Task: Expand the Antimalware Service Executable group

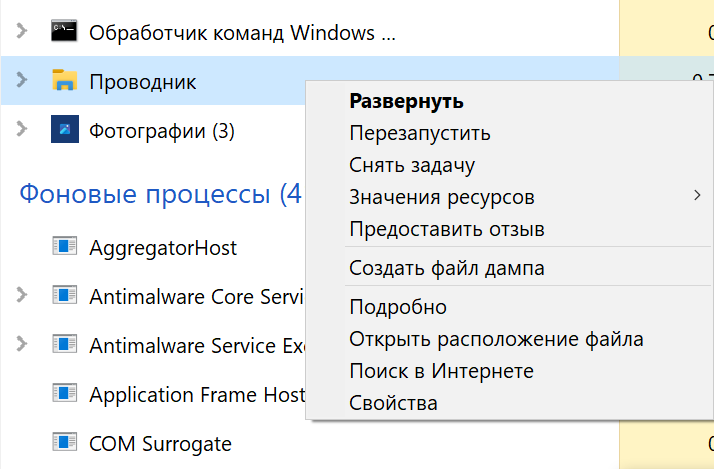Action: (x=22, y=345)
